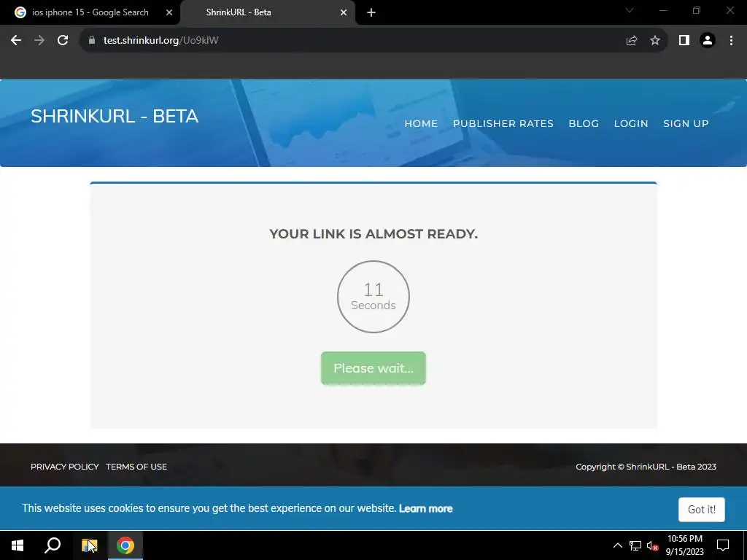This screenshot has height=560, width=747.
Task: Click the SHRINKURL - BETA site logo
Action: [115, 116]
